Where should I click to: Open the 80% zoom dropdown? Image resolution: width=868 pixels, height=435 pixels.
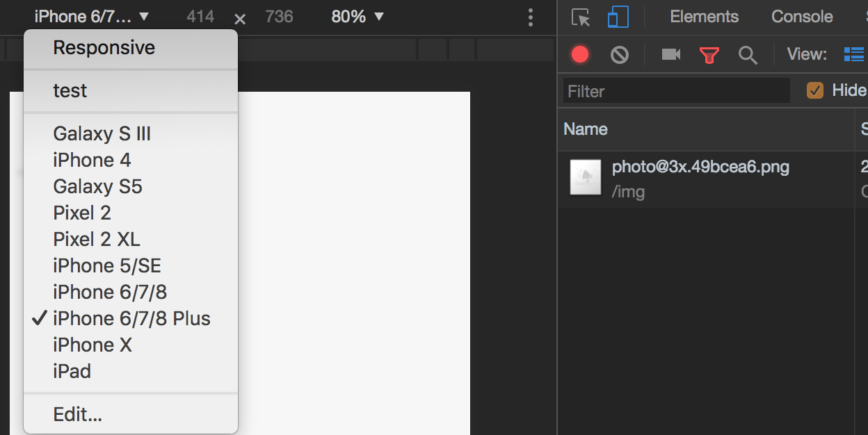(357, 17)
